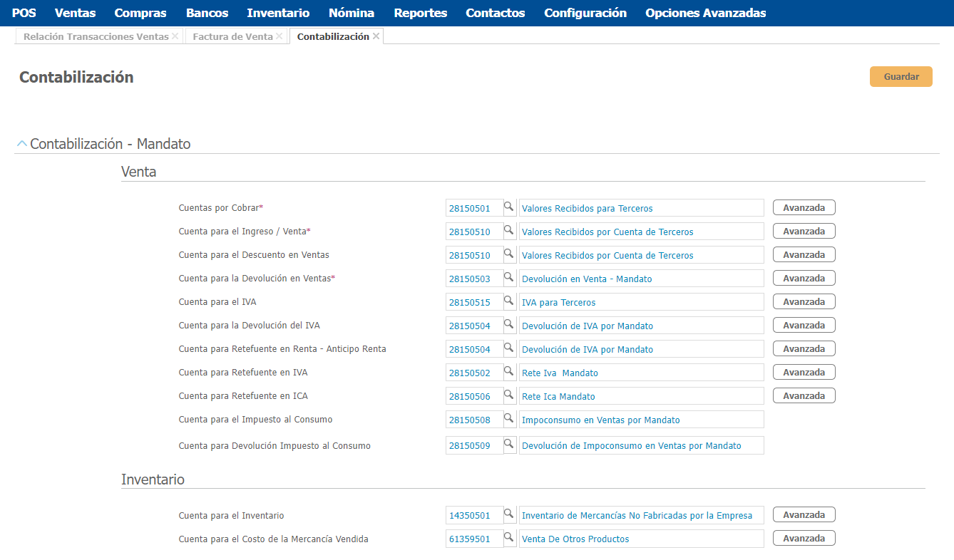Click search icon next to Cuentas por Cobrar
This screenshot has height=560, width=954.
pyautogui.click(x=509, y=207)
